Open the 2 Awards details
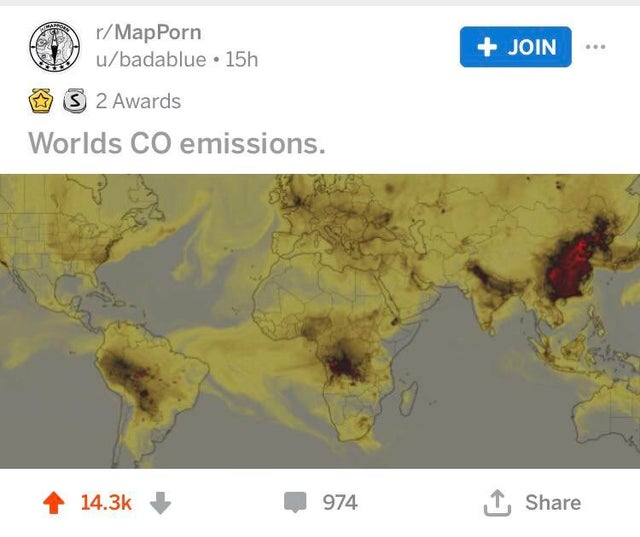The height and width of the screenshot is (537, 640). [x=138, y=101]
